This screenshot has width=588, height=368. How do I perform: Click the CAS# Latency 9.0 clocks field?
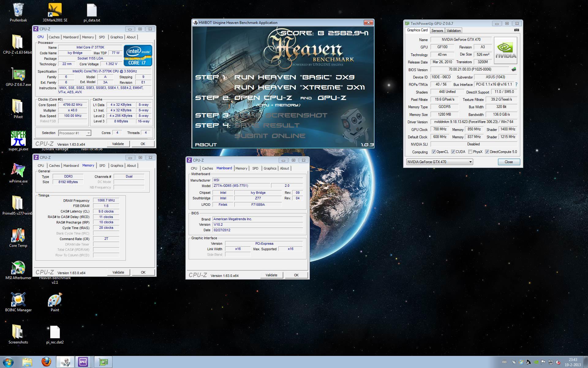tap(106, 212)
